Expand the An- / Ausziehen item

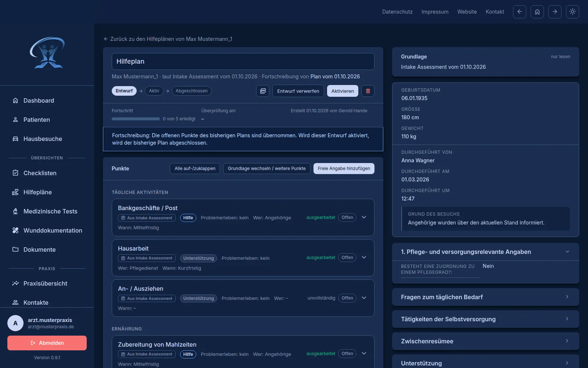[364, 298]
